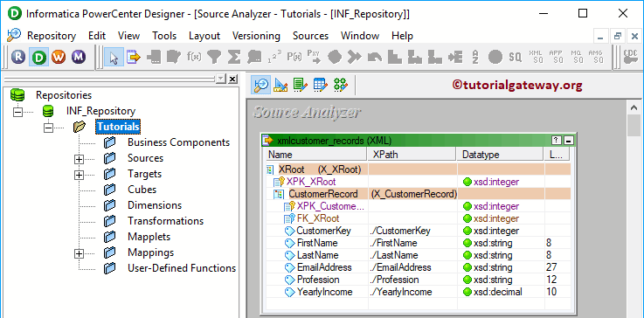Open the Layout menu

(204, 36)
